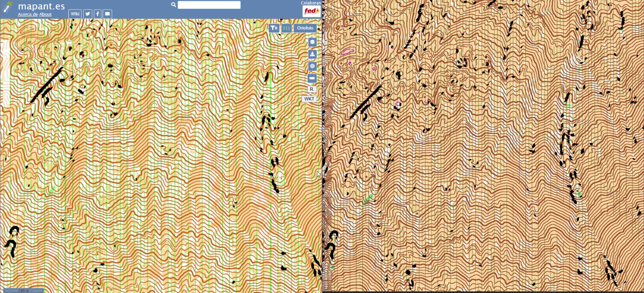
Task: Open the filter funnel button
Action: tap(274, 28)
